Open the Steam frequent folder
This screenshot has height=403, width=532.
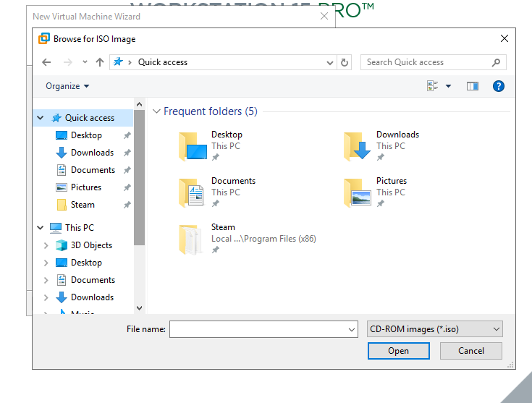coord(248,239)
